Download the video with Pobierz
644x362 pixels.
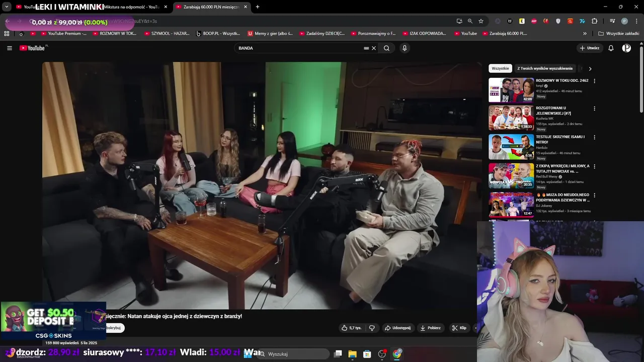tap(431, 328)
